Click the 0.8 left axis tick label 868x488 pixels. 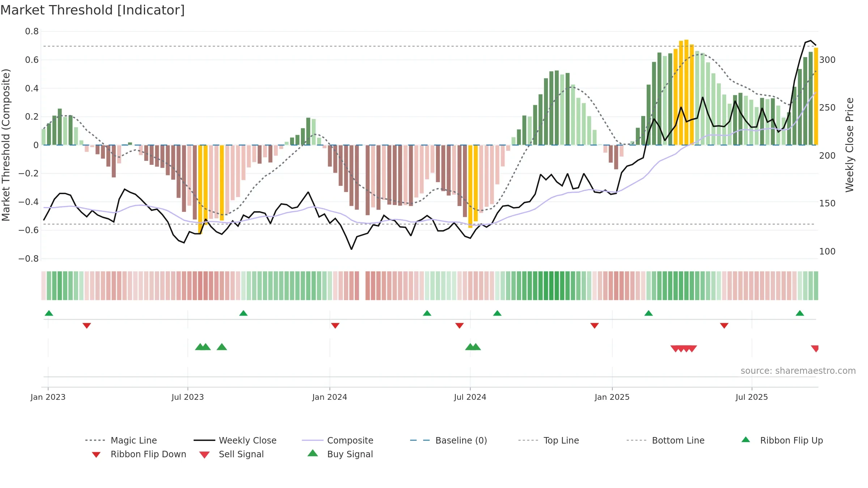32,31
